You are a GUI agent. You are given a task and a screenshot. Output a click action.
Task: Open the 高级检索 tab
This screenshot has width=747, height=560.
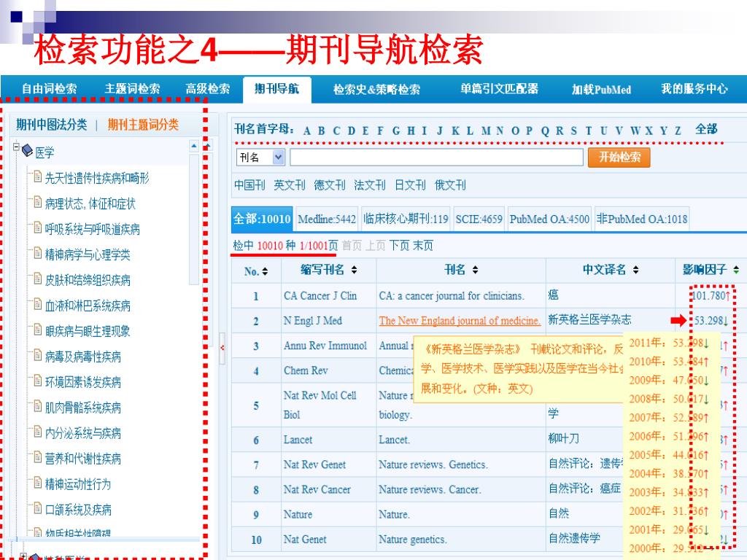click(208, 88)
